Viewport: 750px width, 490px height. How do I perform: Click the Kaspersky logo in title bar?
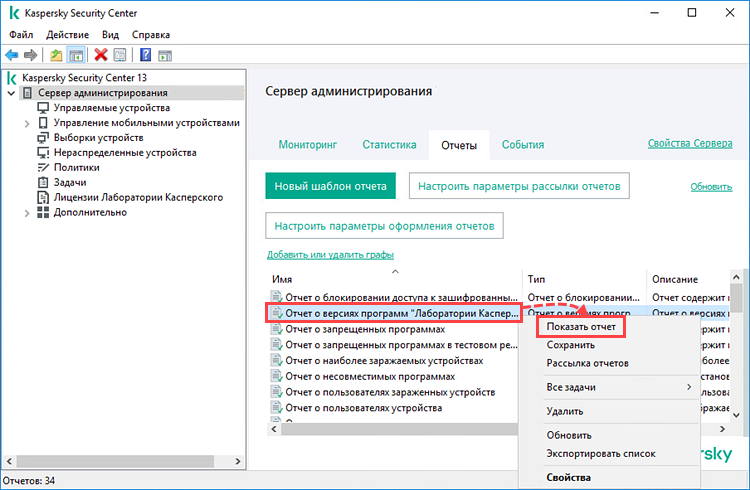tap(14, 13)
